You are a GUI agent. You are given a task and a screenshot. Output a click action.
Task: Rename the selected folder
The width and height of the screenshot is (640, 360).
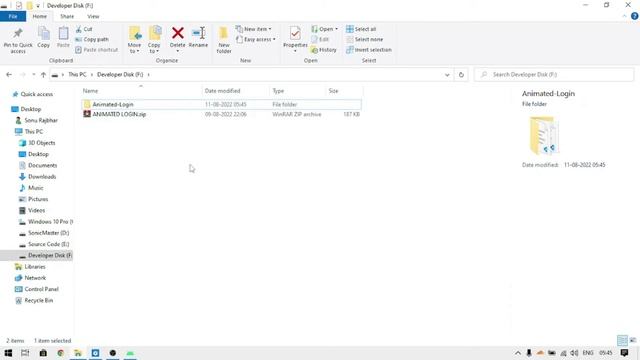point(198,38)
